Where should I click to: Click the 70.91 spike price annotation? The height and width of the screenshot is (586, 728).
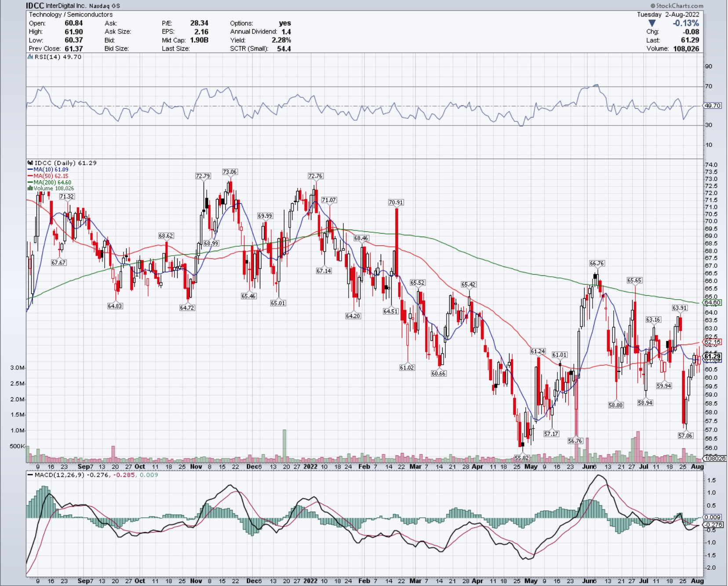(396, 202)
